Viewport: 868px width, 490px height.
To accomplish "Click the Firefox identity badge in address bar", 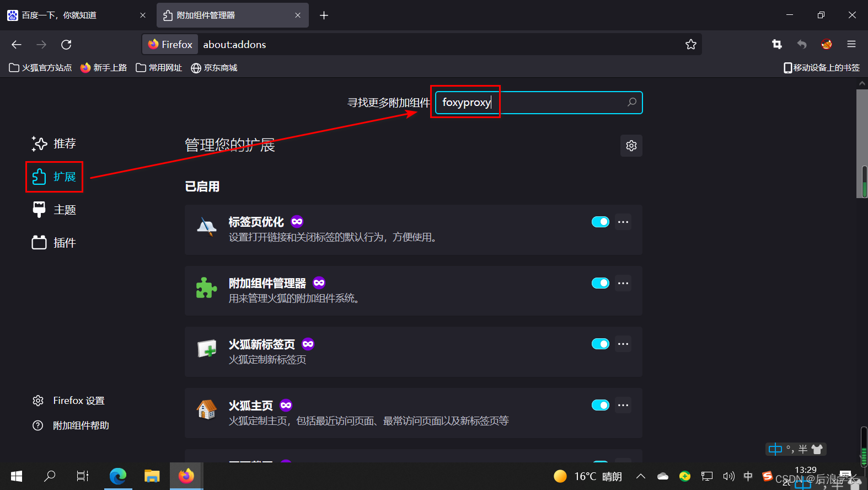I will point(170,45).
